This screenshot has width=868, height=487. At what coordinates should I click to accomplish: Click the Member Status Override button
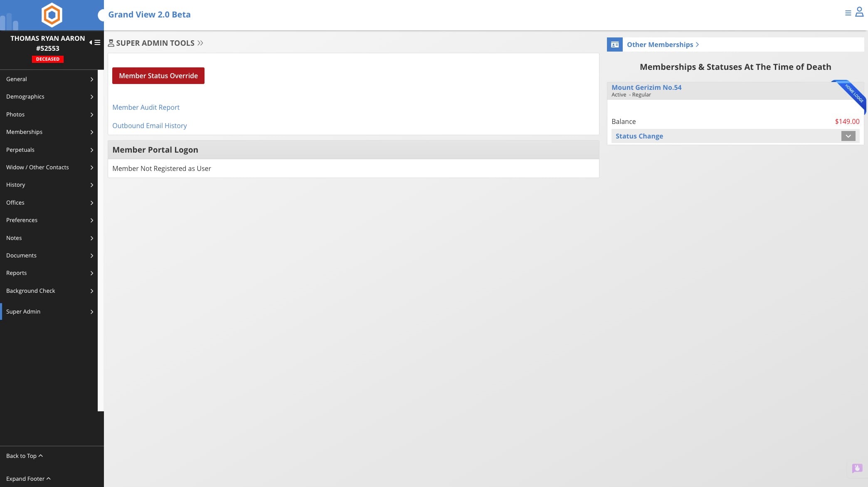pos(158,76)
